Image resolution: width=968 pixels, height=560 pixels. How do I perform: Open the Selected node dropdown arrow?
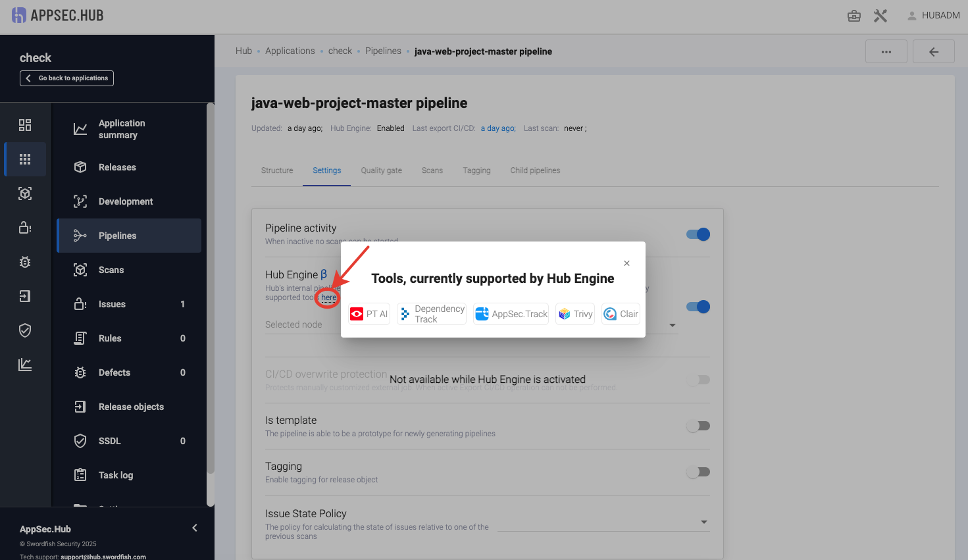(672, 325)
